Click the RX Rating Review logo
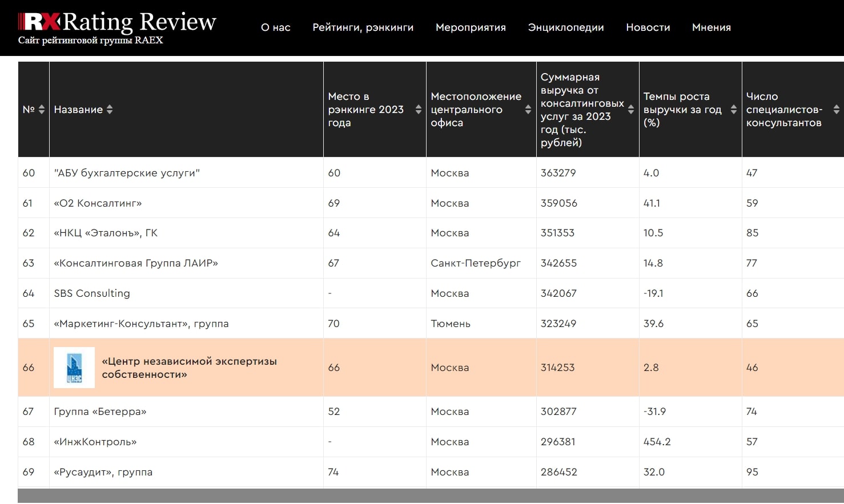Image resolution: width=844 pixels, height=504 pixels. [117, 22]
